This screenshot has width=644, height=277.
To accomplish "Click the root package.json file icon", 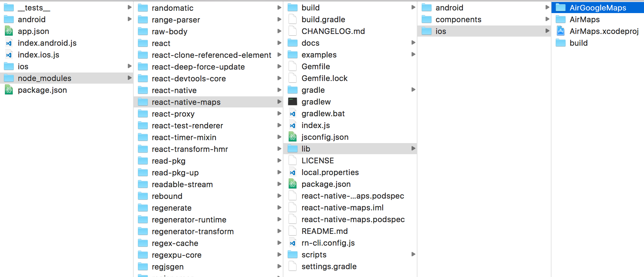I will [x=9, y=90].
